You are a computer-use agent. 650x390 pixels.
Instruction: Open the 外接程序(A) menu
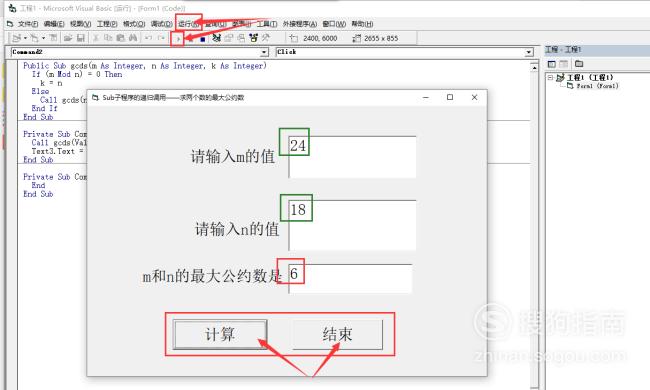point(300,24)
